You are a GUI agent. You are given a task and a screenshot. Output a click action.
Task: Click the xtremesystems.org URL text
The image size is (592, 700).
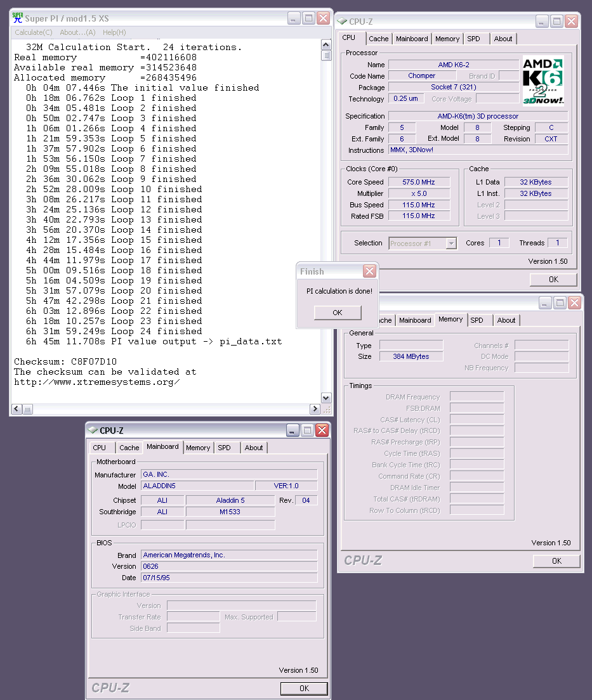[x=97, y=382]
